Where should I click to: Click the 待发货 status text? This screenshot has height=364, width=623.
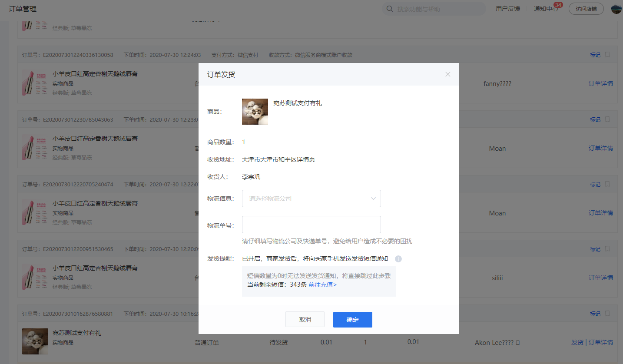point(278,342)
